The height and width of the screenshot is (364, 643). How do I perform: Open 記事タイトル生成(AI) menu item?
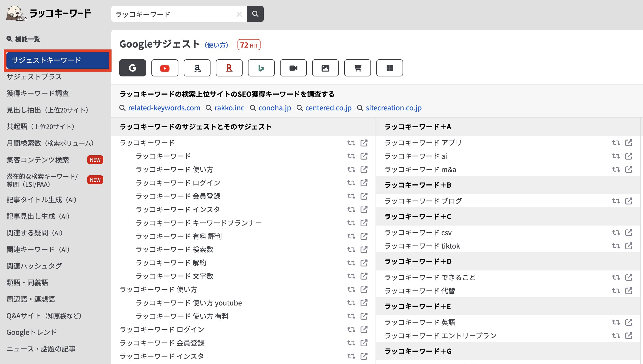click(x=41, y=200)
